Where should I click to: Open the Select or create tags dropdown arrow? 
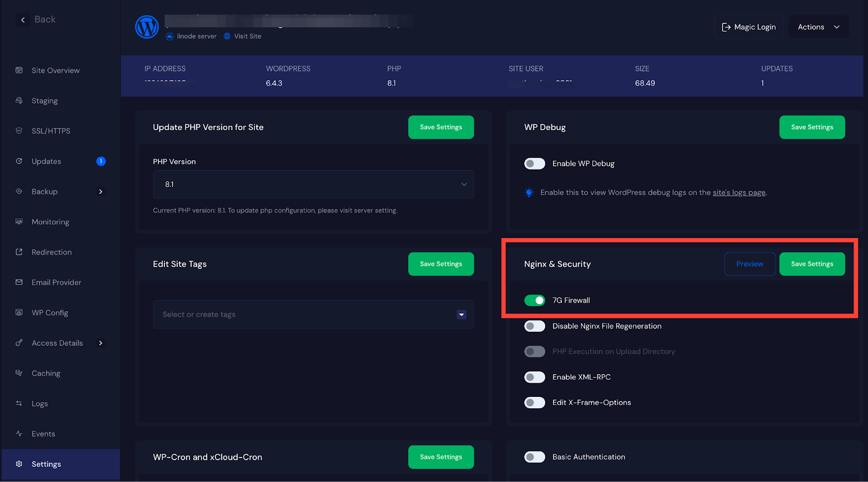pyautogui.click(x=461, y=314)
